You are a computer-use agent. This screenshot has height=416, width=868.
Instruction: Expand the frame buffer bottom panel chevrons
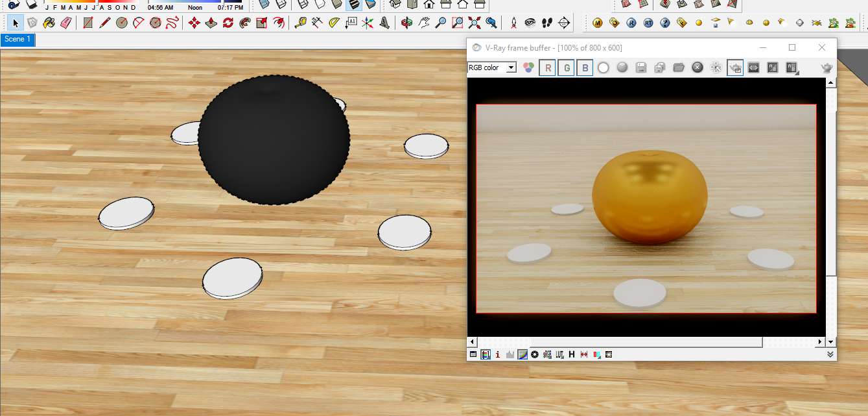click(830, 354)
